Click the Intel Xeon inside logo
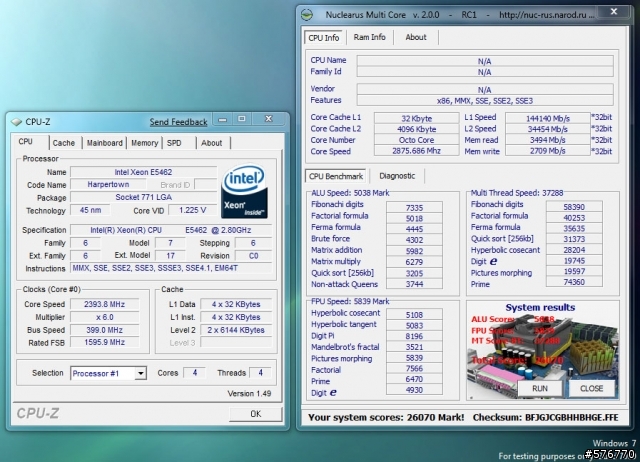Viewport: 640px width, 462px height. pos(244,191)
